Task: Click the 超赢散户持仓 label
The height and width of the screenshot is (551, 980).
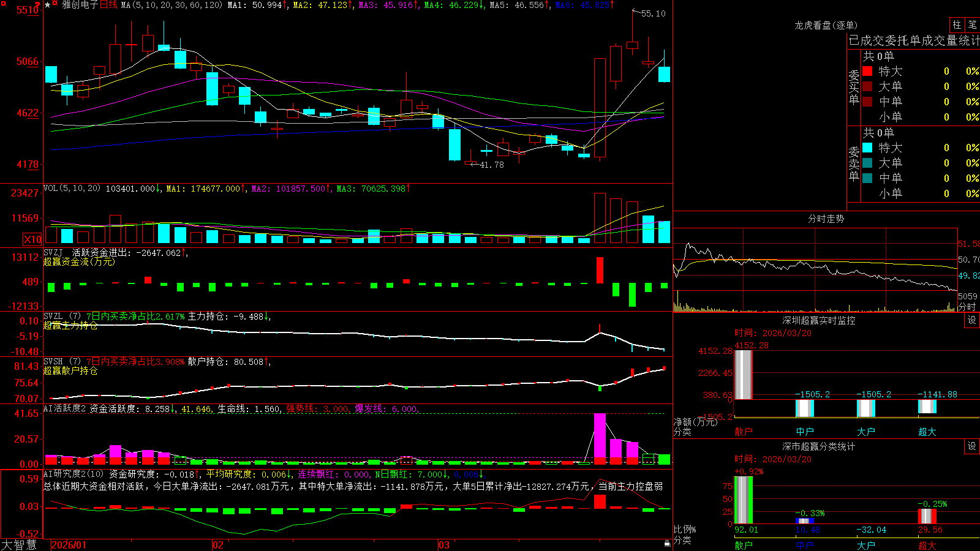Action: click(x=70, y=370)
